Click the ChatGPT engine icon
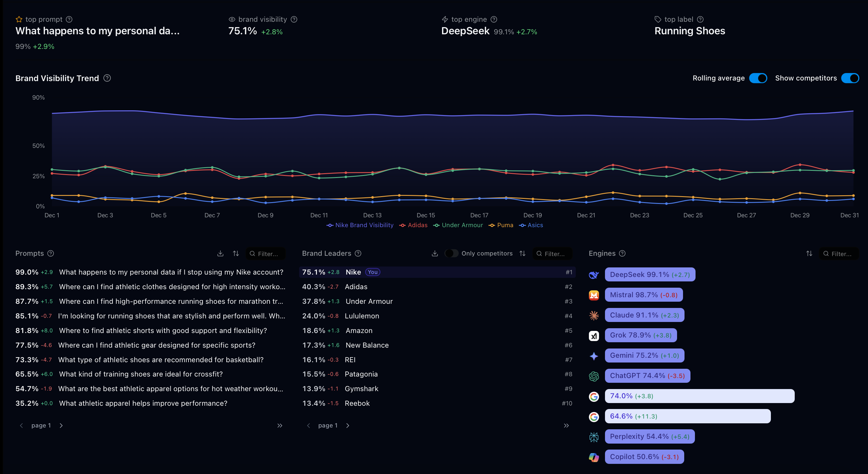The image size is (868, 474). pos(594,376)
